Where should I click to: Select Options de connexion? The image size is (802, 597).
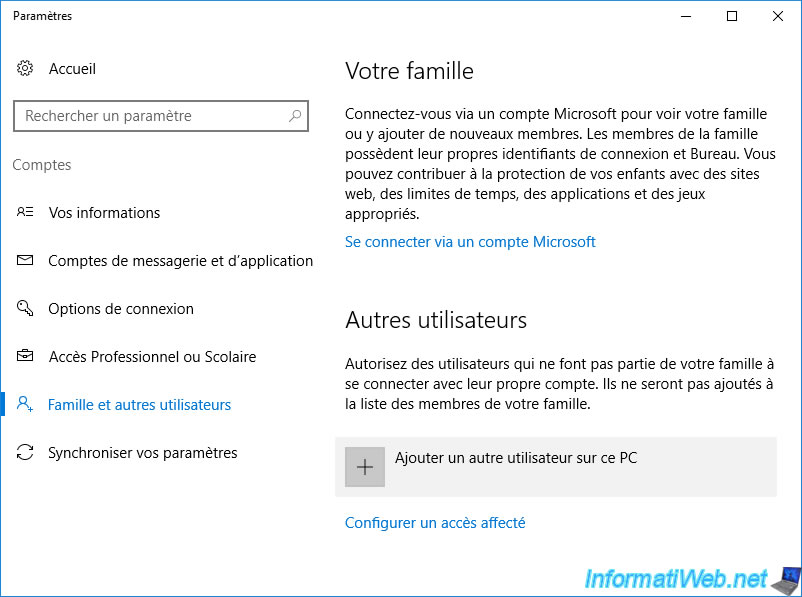point(121,309)
